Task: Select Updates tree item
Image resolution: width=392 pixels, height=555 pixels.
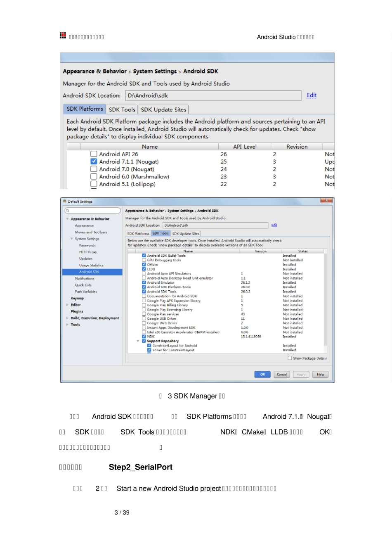Action: click(86, 259)
